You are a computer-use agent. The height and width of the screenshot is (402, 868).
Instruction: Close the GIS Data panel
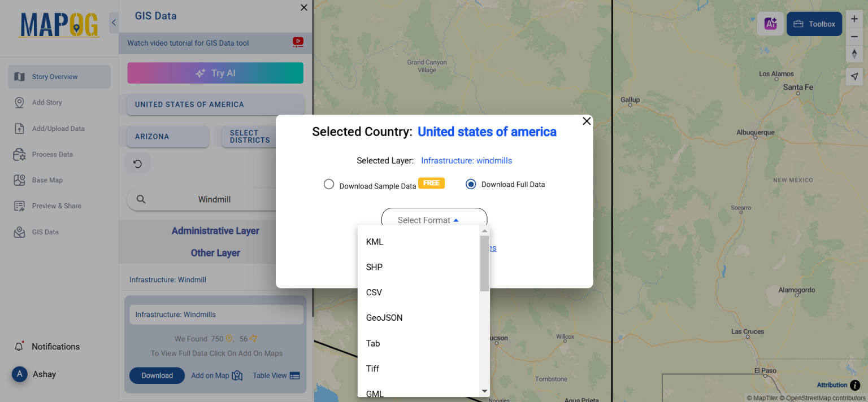point(304,7)
